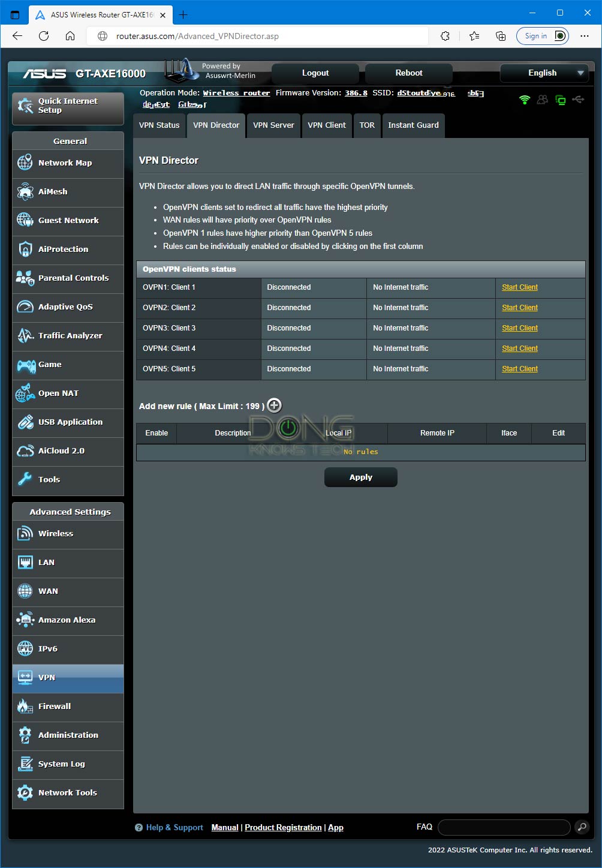602x868 pixels.
Task: Select the VPN Director tab
Action: click(216, 125)
